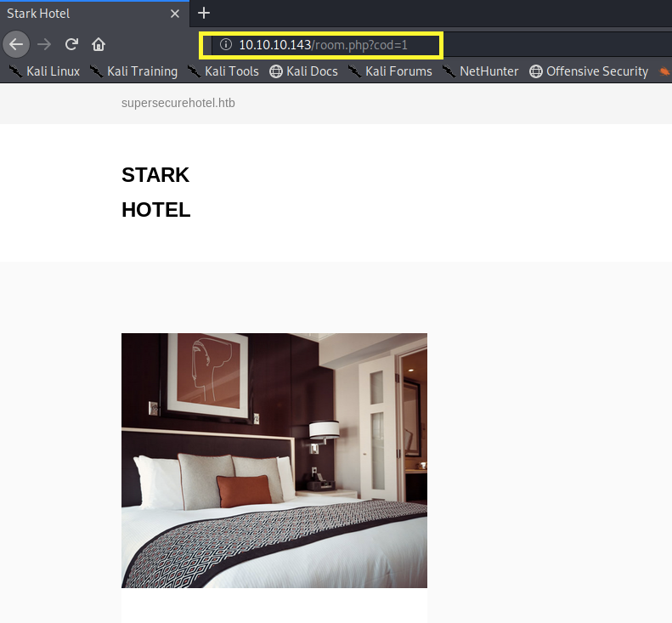
Task: Open the Kali Training bookmark
Action: click(x=133, y=71)
